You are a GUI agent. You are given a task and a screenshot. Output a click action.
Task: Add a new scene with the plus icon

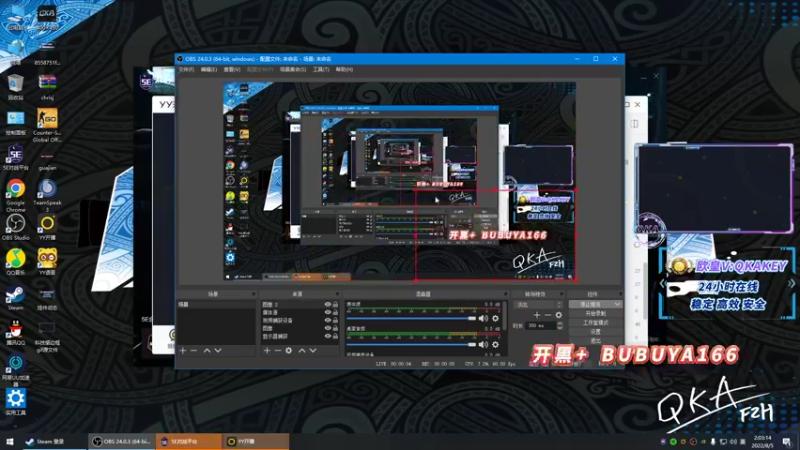[x=183, y=351]
